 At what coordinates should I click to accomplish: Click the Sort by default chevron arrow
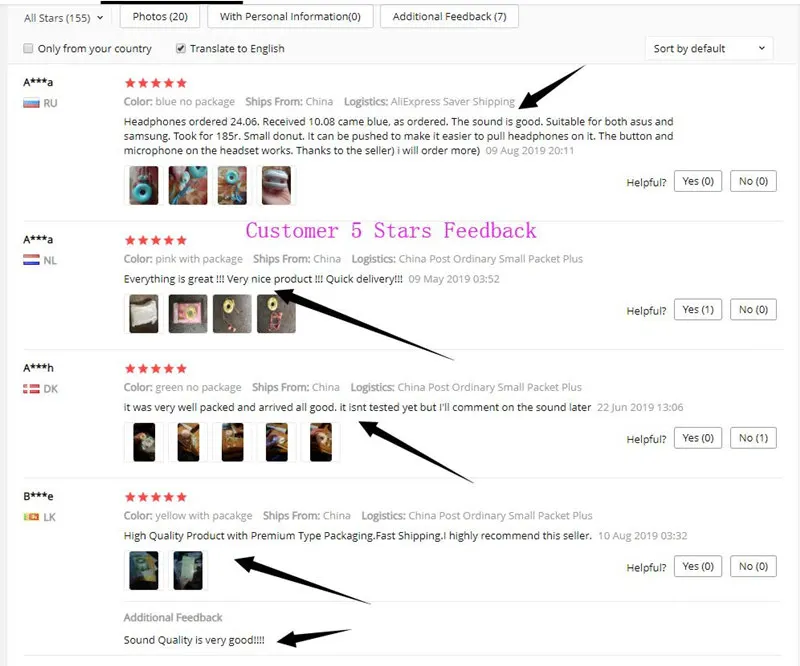click(x=762, y=48)
